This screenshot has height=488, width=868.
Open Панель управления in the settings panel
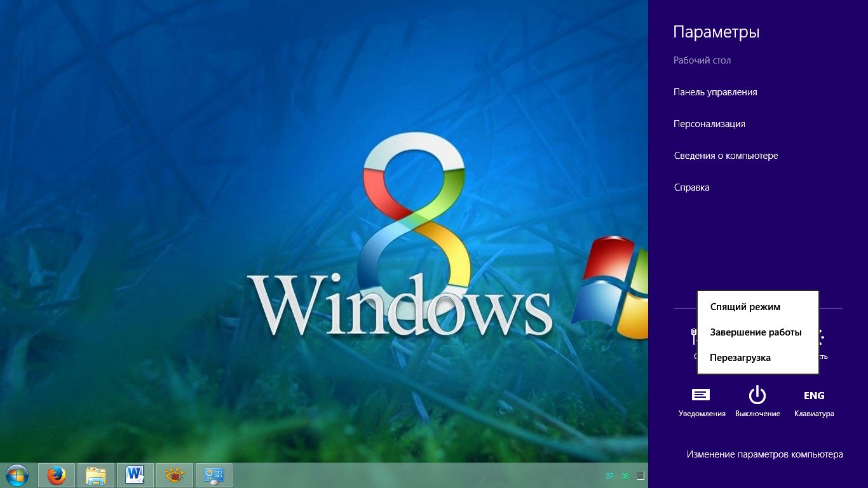[715, 92]
